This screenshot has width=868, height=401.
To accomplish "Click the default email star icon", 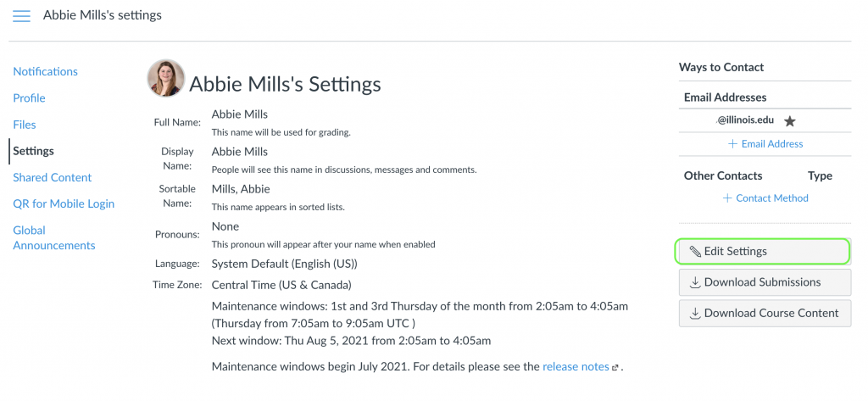I will tap(790, 121).
